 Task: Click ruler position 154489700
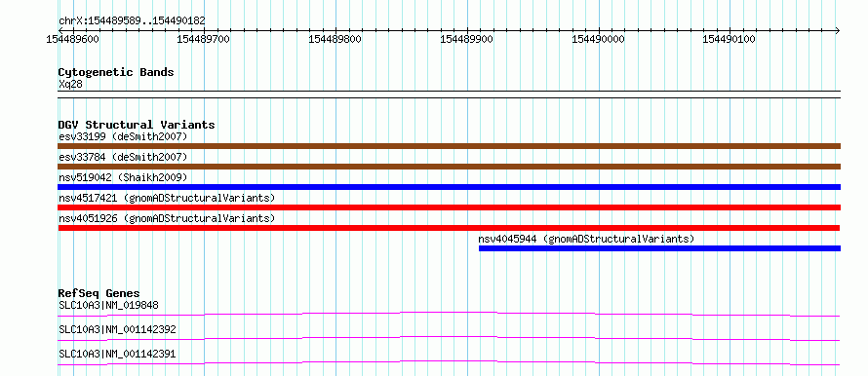[203, 39]
